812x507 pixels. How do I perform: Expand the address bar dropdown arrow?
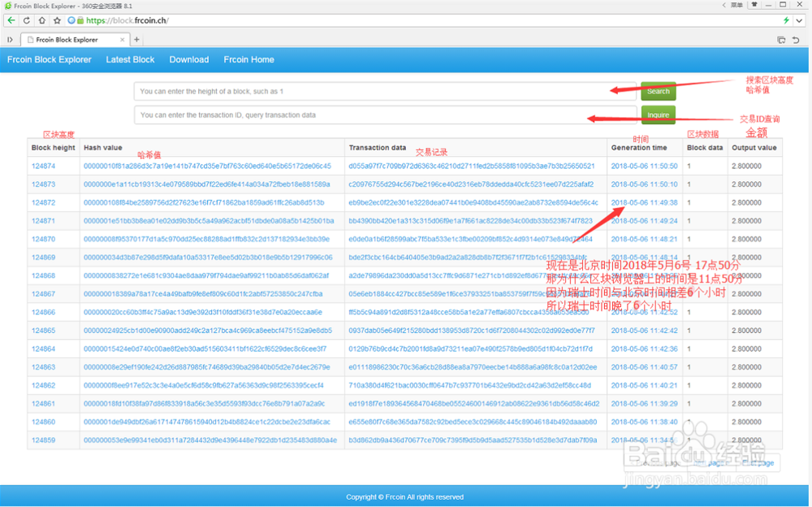point(800,21)
